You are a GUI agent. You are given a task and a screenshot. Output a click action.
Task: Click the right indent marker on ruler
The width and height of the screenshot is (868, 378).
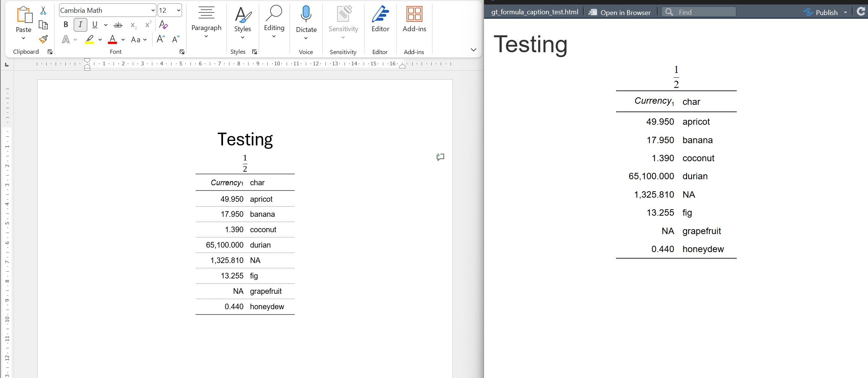pos(402,66)
